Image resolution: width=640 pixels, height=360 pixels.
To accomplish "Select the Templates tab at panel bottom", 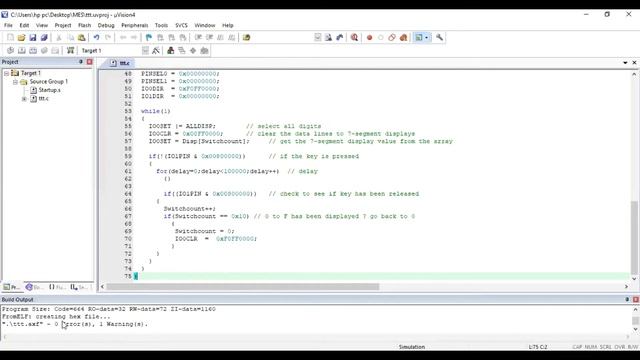I will pos(80,287).
